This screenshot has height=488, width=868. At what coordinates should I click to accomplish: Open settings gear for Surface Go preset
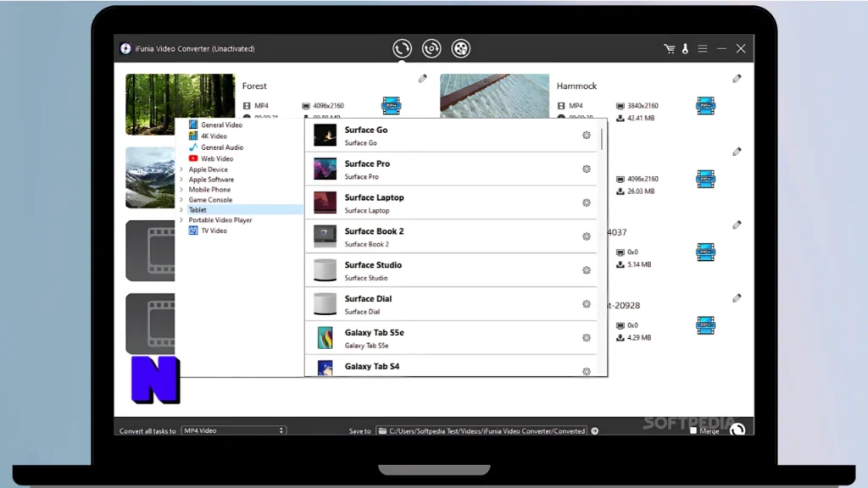[587, 135]
